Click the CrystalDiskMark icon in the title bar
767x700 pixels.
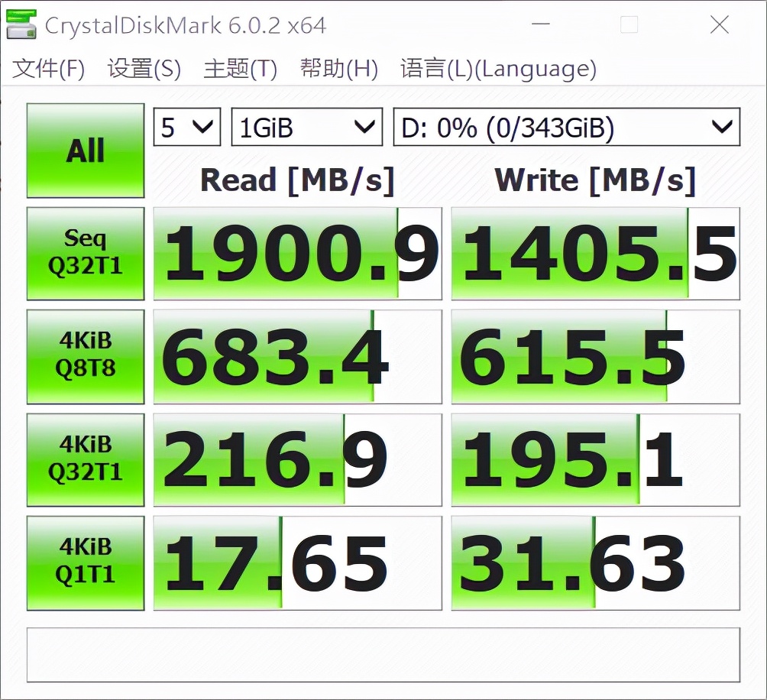pos(21,24)
